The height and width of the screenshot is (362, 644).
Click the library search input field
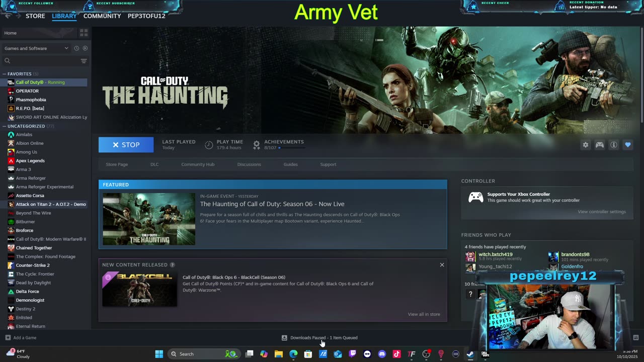[45, 61]
